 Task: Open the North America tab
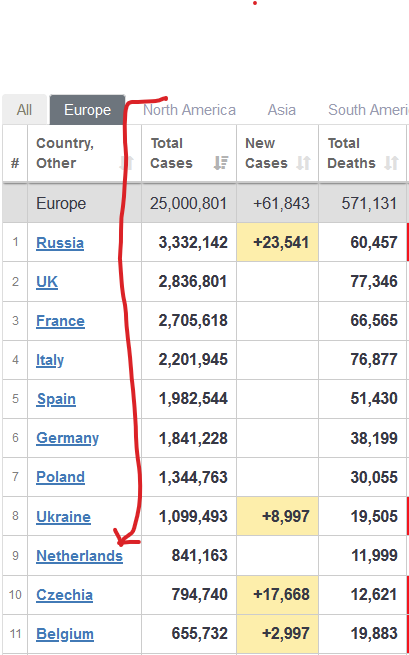click(x=189, y=110)
